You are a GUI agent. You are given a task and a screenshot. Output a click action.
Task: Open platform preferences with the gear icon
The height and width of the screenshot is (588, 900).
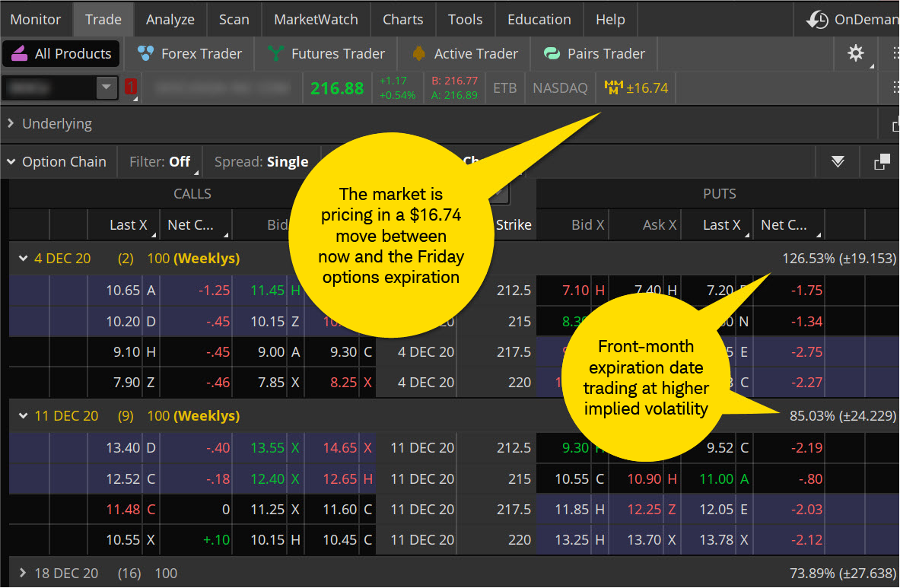click(856, 53)
